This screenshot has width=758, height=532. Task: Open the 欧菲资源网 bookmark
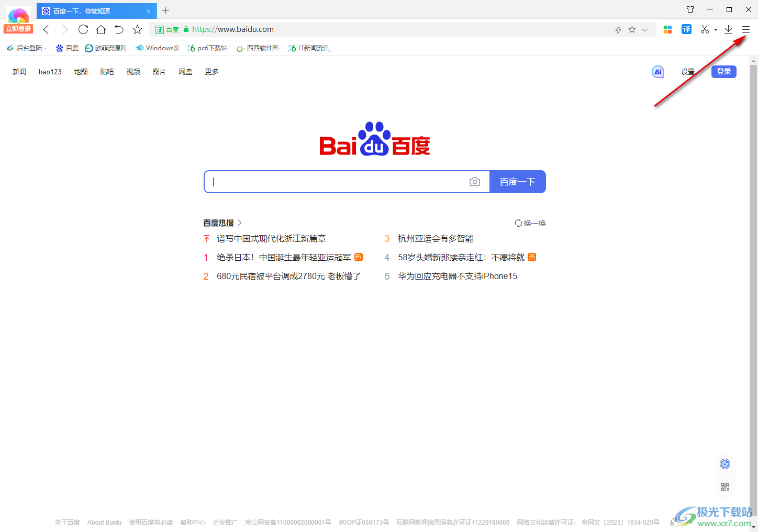(x=106, y=48)
